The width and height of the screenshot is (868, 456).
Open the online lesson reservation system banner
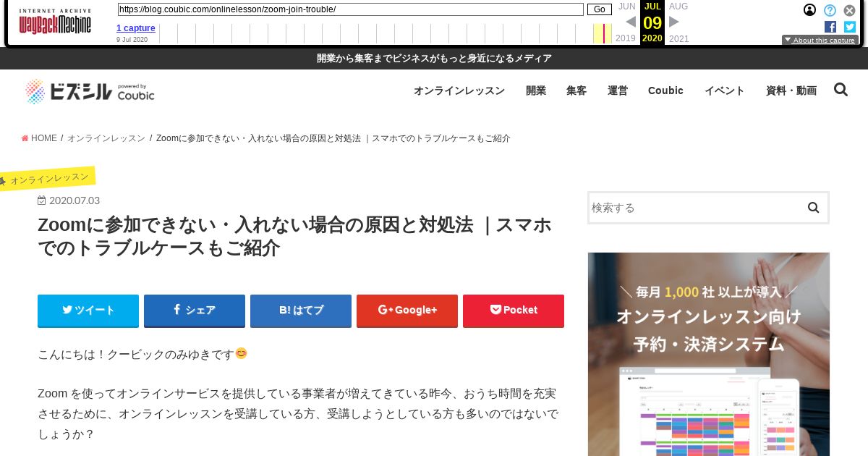tap(709, 354)
